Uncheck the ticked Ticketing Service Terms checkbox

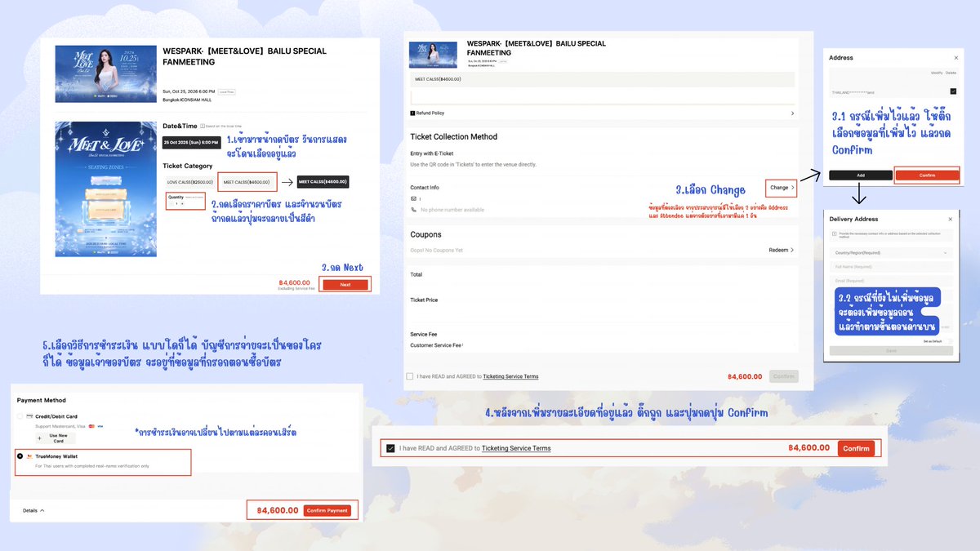[x=390, y=448]
